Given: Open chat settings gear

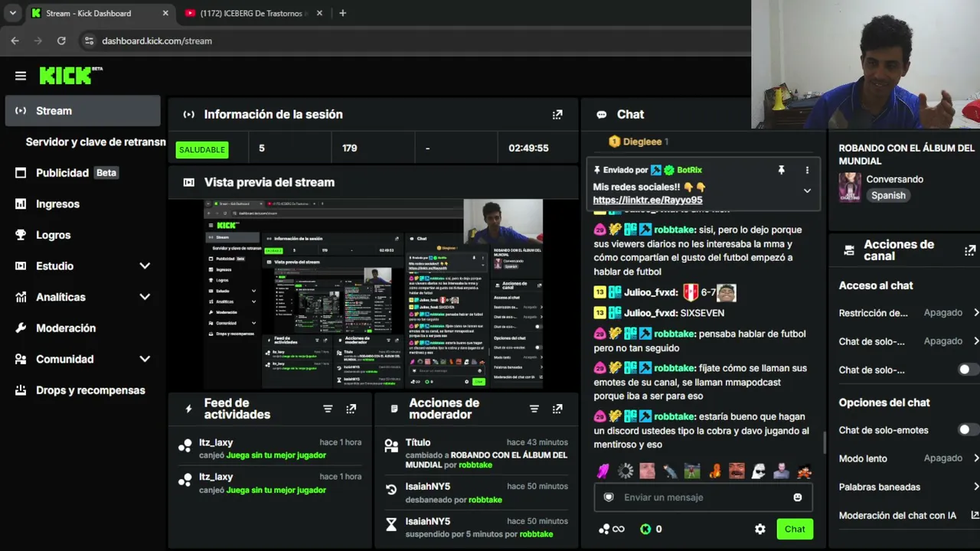Looking at the screenshot, I should 760,529.
